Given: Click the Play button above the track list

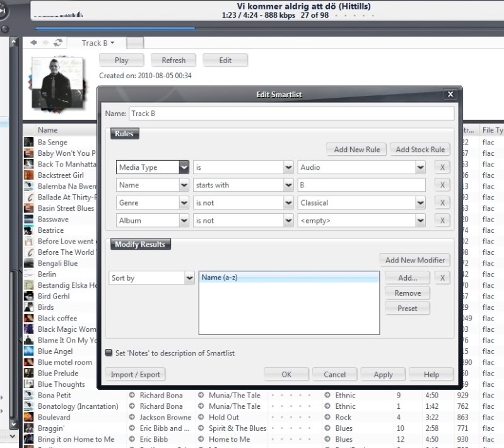Looking at the screenshot, I should tap(122, 60).
